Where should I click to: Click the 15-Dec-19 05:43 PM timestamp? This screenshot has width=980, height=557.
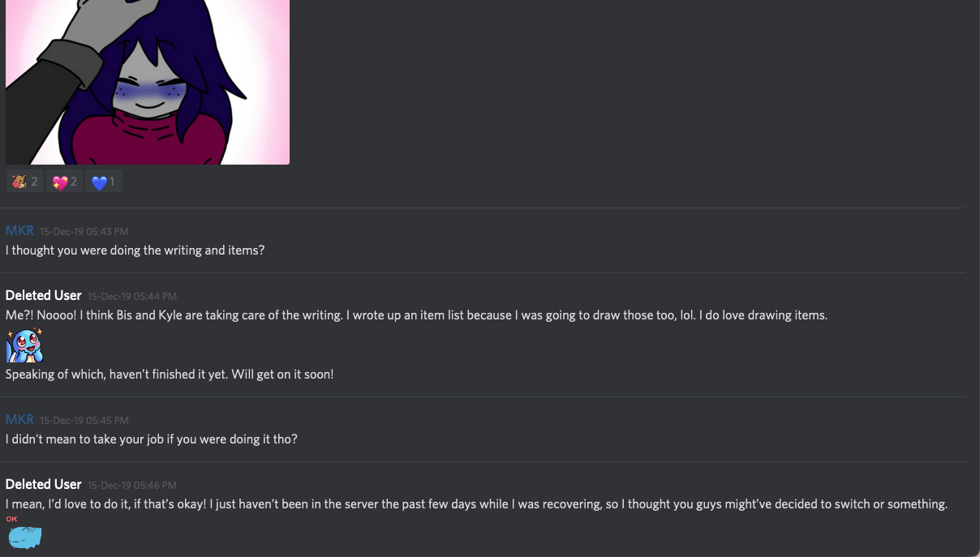[x=84, y=232]
